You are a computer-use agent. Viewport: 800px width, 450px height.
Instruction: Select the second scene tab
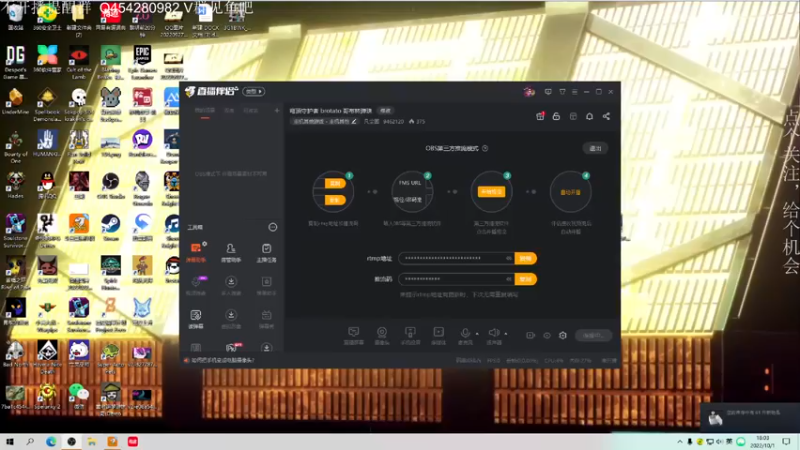[229, 111]
